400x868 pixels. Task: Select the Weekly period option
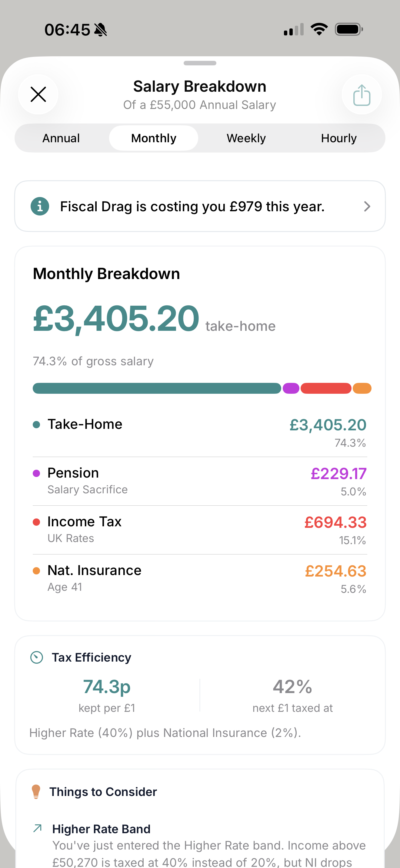tap(246, 138)
